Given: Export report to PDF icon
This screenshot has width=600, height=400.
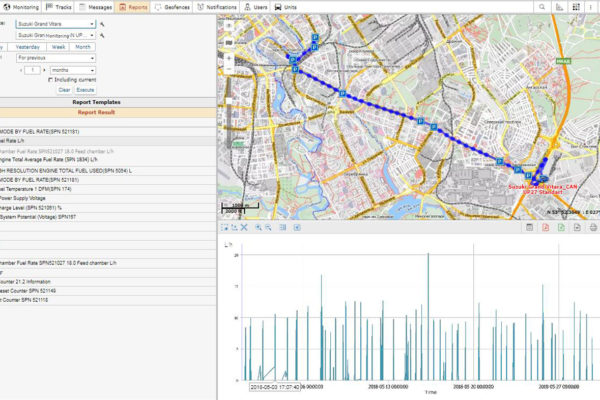Looking at the screenshot, I should click(545, 228).
